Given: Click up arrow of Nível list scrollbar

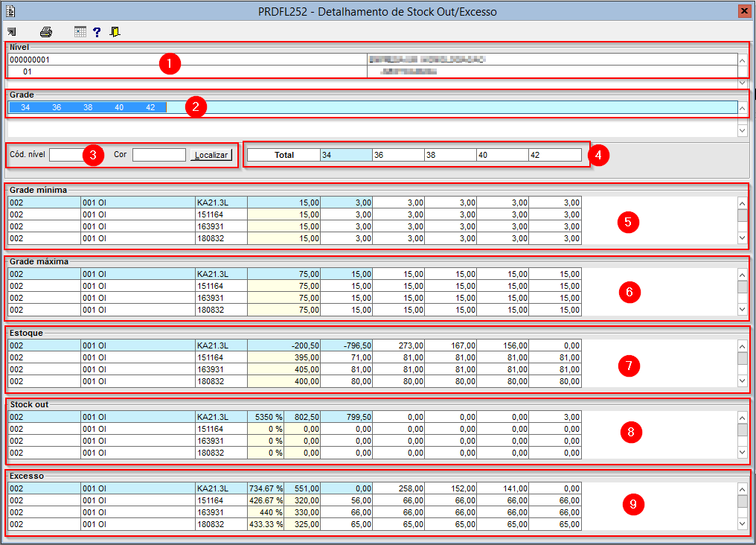Looking at the screenshot, I should (743, 60).
